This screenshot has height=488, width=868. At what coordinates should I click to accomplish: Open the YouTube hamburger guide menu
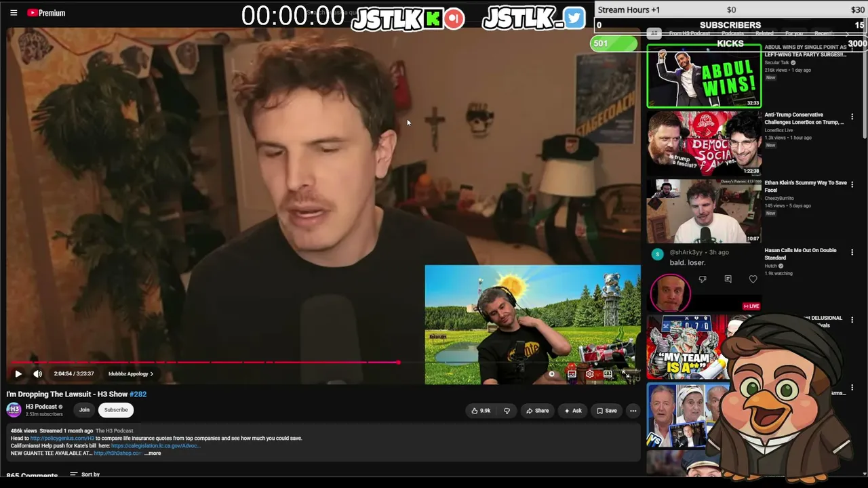click(14, 13)
